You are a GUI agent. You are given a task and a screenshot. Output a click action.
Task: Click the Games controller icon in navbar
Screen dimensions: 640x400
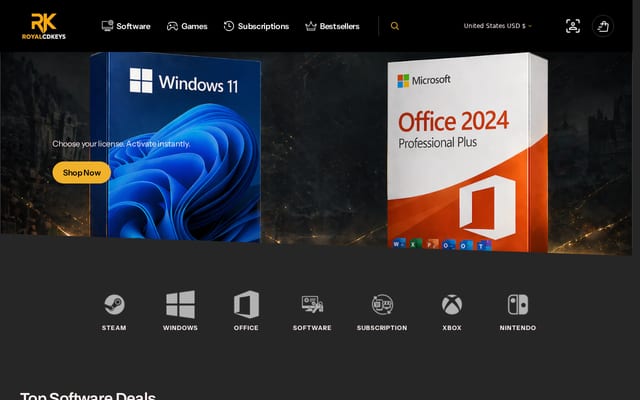(172, 26)
